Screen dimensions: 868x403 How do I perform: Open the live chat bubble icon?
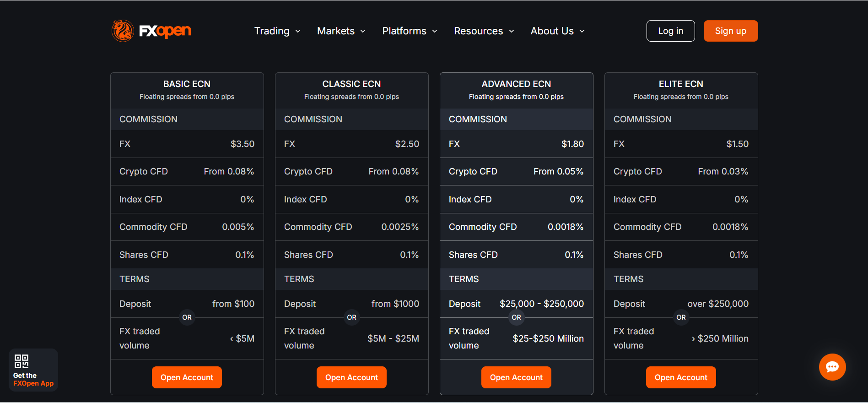click(x=832, y=367)
